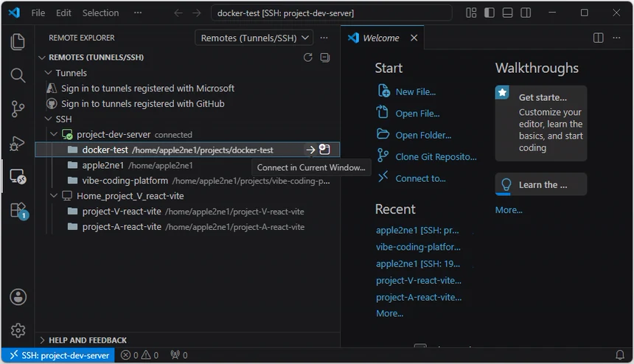Open the Learn the fundamentals walkthrough card

[x=541, y=185]
